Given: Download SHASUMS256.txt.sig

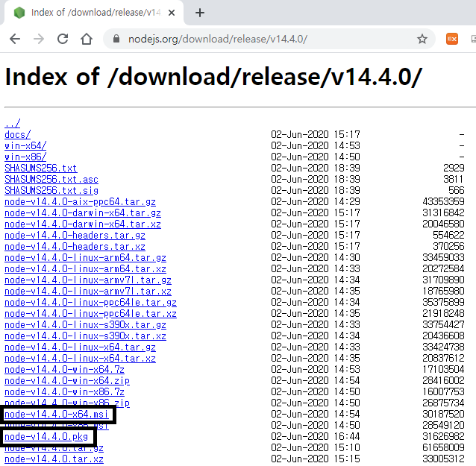Looking at the screenshot, I should [x=51, y=191].
